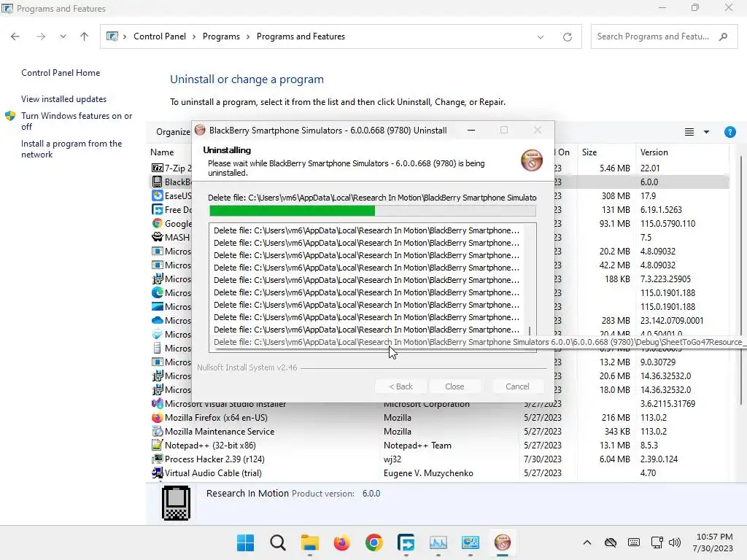The width and height of the screenshot is (747, 560).
Task: Click the uninstaller icon on taskbar
Action: (x=502, y=542)
